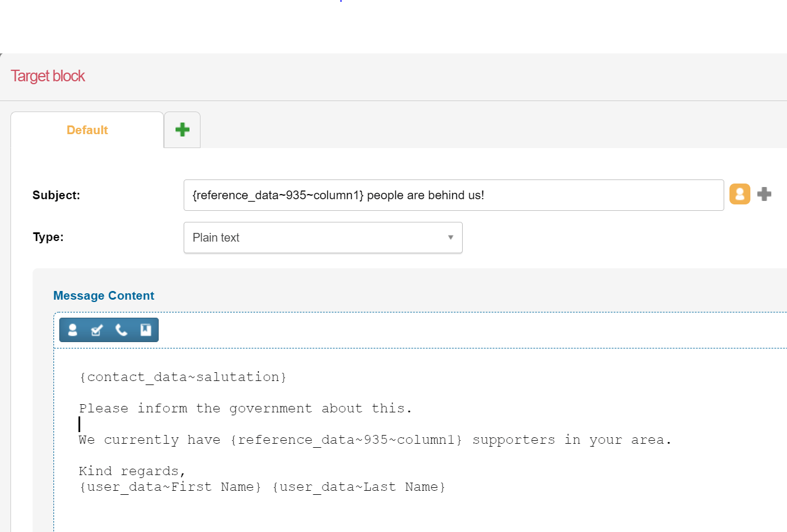Add a new tab with green plus
The image size is (787, 532).
coord(183,130)
